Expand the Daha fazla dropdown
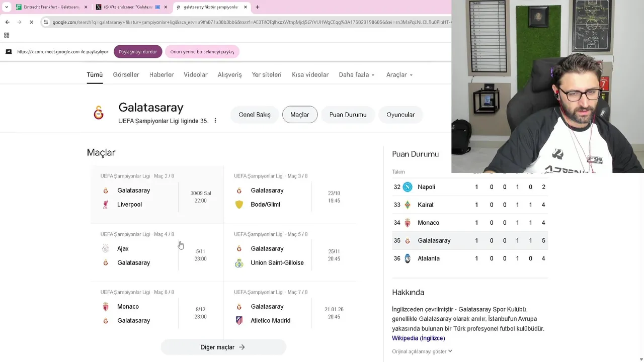This screenshot has width=644, height=362. (x=357, y=74)
